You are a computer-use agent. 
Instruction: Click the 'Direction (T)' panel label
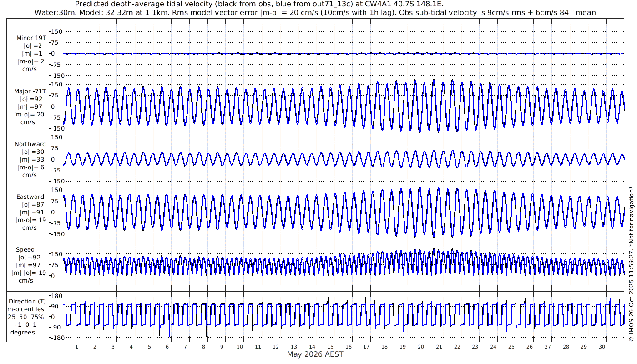click(27, 301)
